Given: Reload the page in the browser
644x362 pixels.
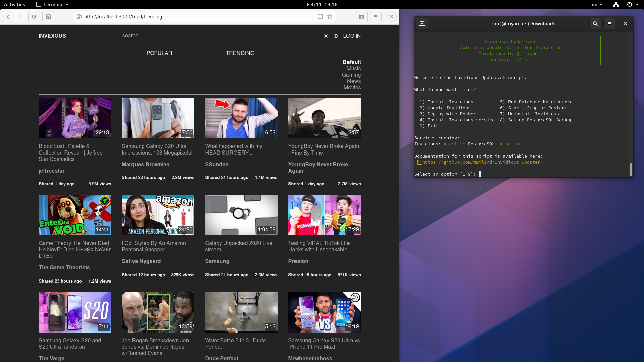Looking at the screenshot, I should [x=34, y=17].
